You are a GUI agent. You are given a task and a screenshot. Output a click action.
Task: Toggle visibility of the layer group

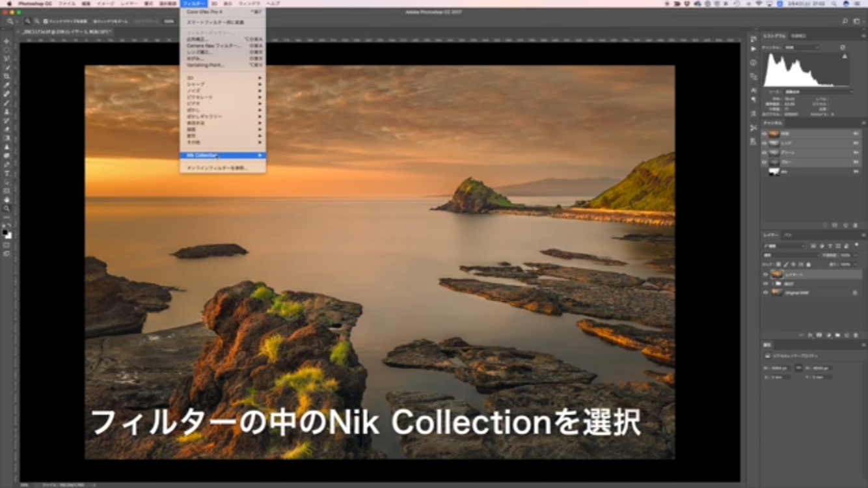pos(766,284)
